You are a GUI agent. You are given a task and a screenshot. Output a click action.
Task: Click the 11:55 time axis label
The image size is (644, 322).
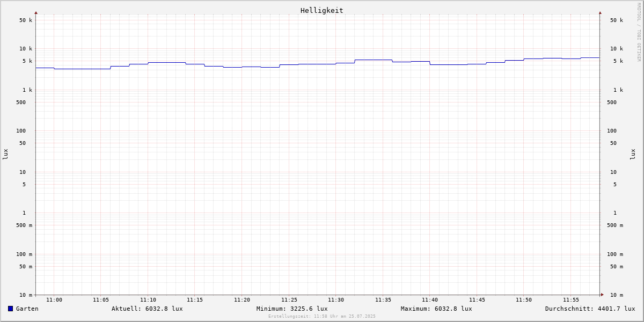pos(571,300)
